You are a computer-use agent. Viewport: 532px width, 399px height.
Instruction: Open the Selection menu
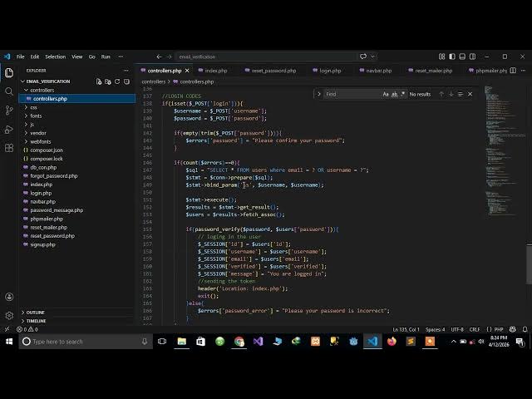coord(56,57)
